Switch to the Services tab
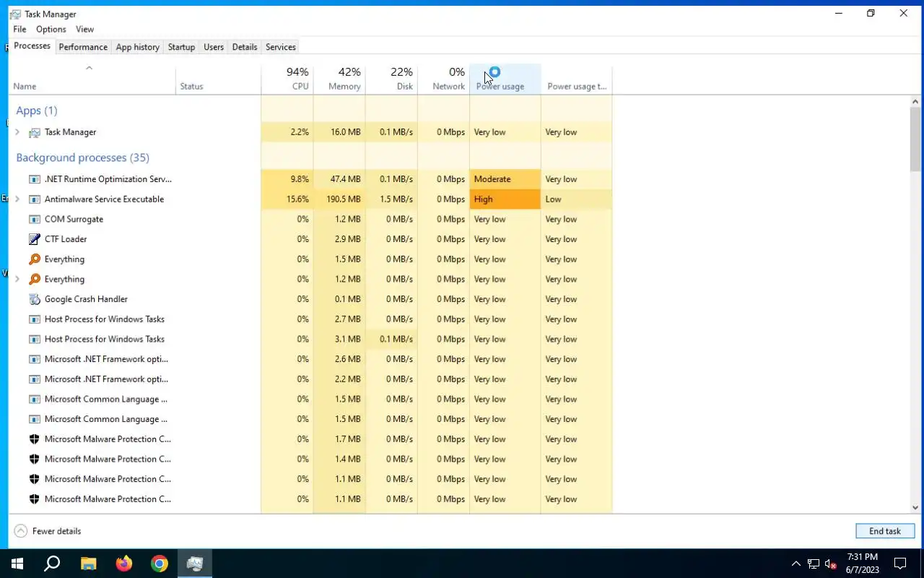 pos(281,47)
